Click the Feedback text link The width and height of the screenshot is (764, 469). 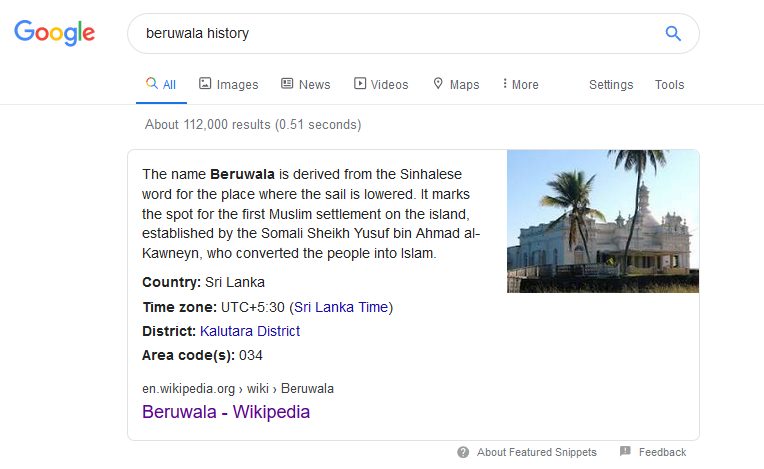point(662,452)
